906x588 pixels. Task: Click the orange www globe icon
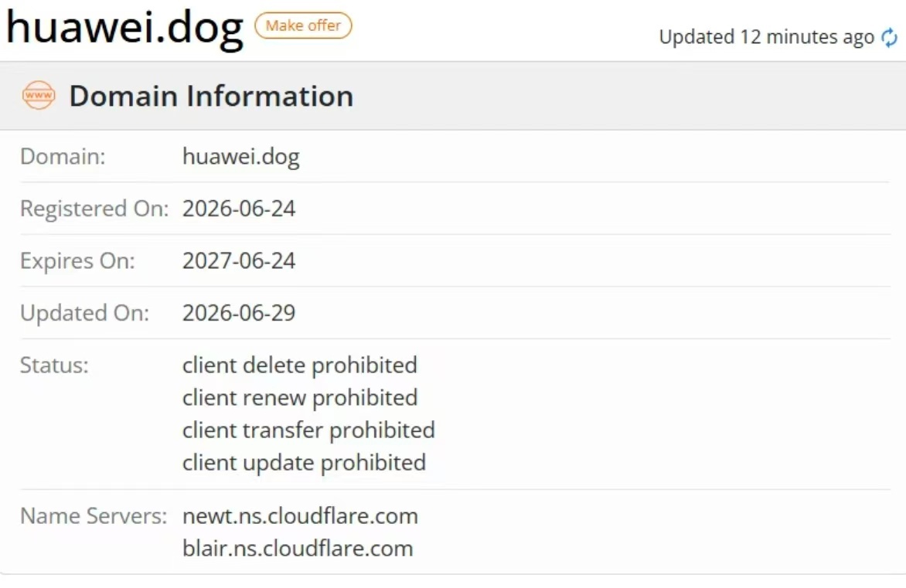[x=39, y=95]
